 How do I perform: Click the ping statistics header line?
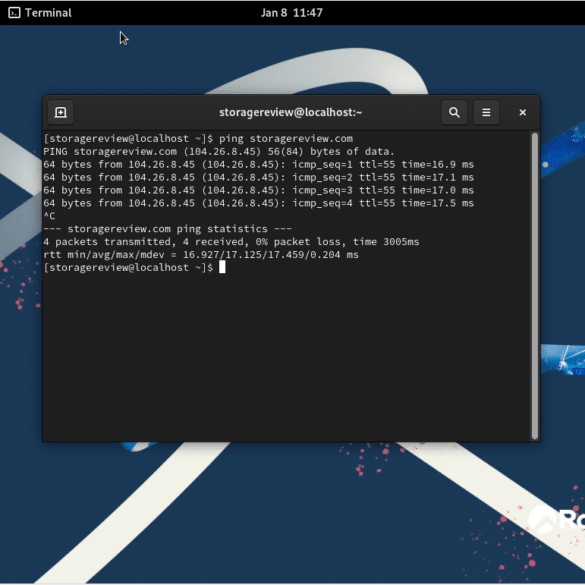(168, 229)
